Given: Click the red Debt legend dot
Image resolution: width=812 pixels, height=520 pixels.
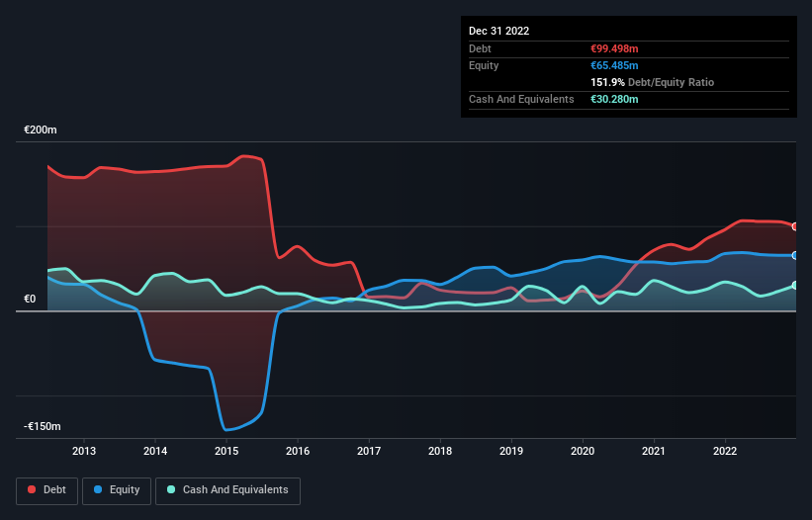Looking at the screenshot, I should pyautogui.click(x=32, y=489).
